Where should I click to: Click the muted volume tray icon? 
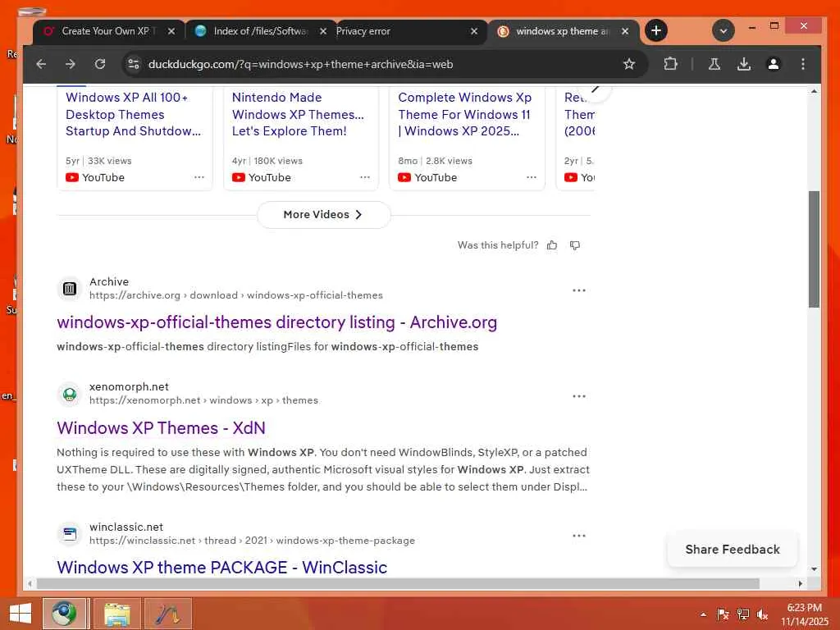coord(762,614)
